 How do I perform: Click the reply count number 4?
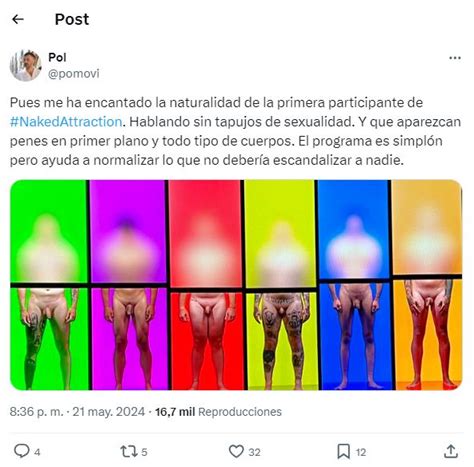coord(37,452)
